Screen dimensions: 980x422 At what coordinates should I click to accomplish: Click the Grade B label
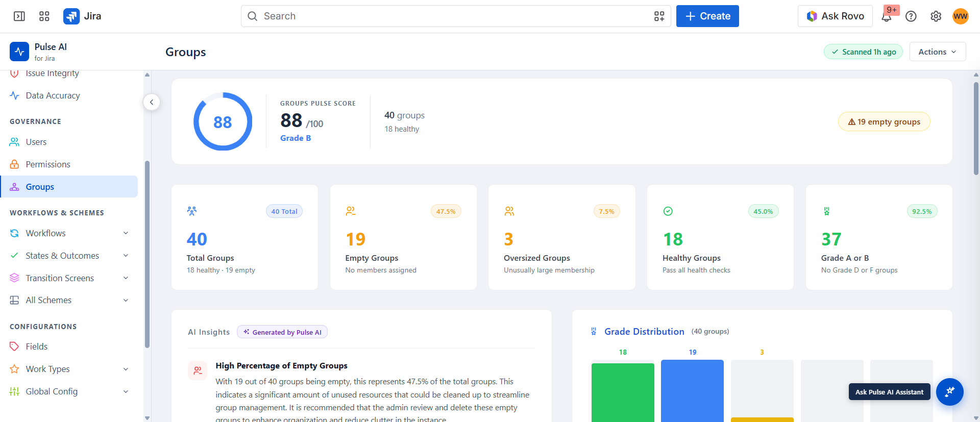(296, 138)
